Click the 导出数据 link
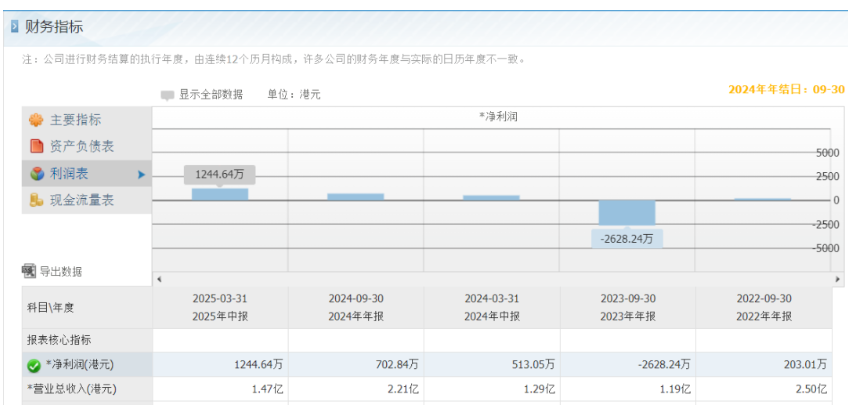 point(60,271)
